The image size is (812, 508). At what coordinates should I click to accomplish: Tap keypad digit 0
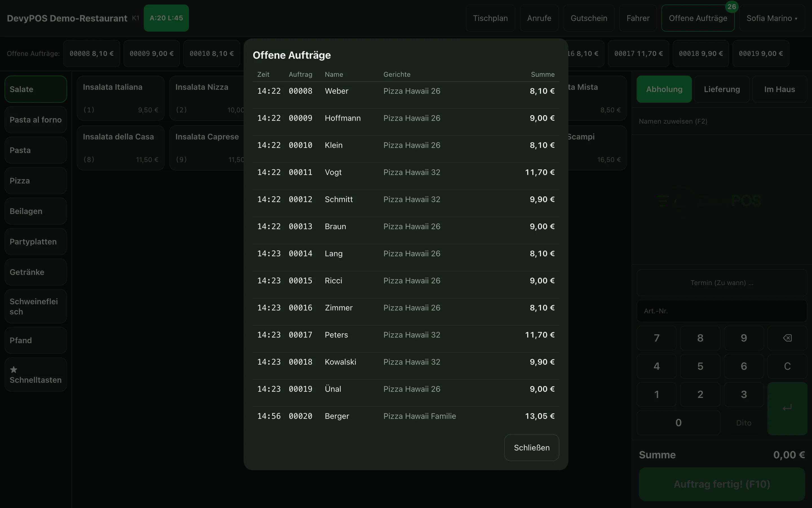[x=678, y=423]
